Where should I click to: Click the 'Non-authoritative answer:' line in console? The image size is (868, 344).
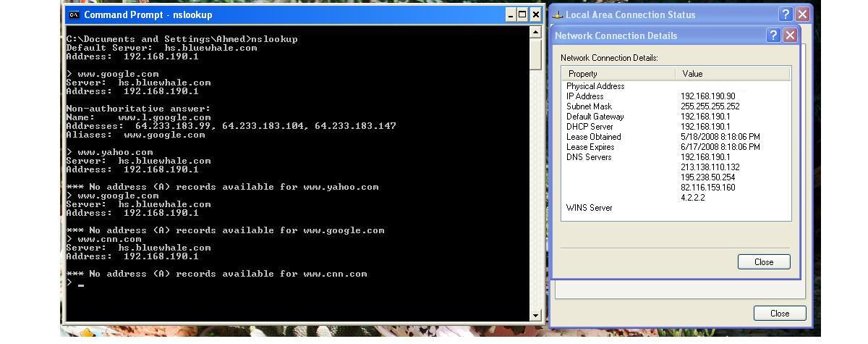(x=138, y=109)
